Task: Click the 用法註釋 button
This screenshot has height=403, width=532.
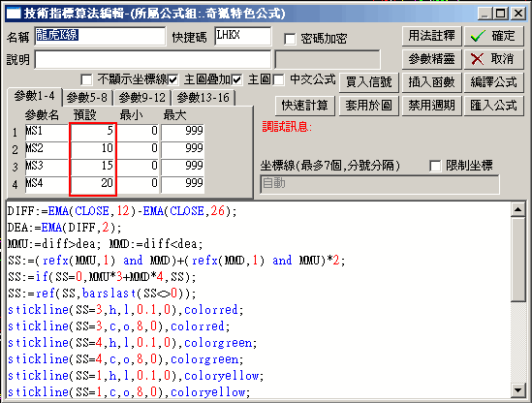Action: 431,36
